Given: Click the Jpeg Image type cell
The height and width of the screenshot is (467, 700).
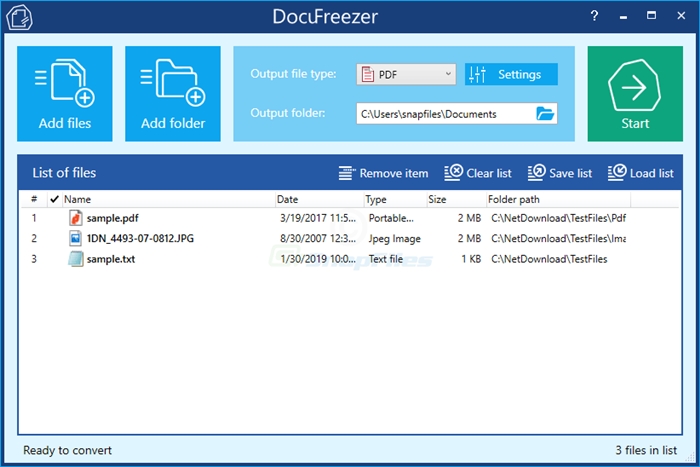Looking at the screenshot, I should point(395,239).
